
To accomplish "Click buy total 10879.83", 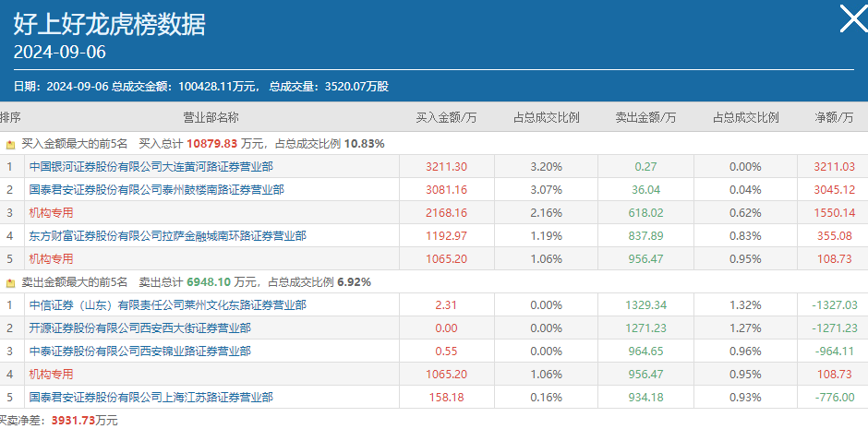I will pyautogui.click(x=212, y=144).
